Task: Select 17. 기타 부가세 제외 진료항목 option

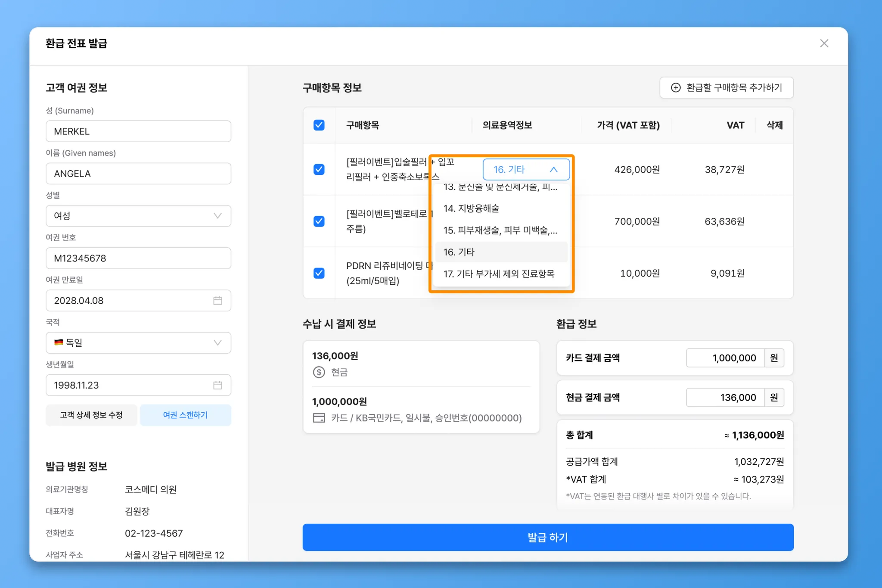Action: (x=499, y=274)
